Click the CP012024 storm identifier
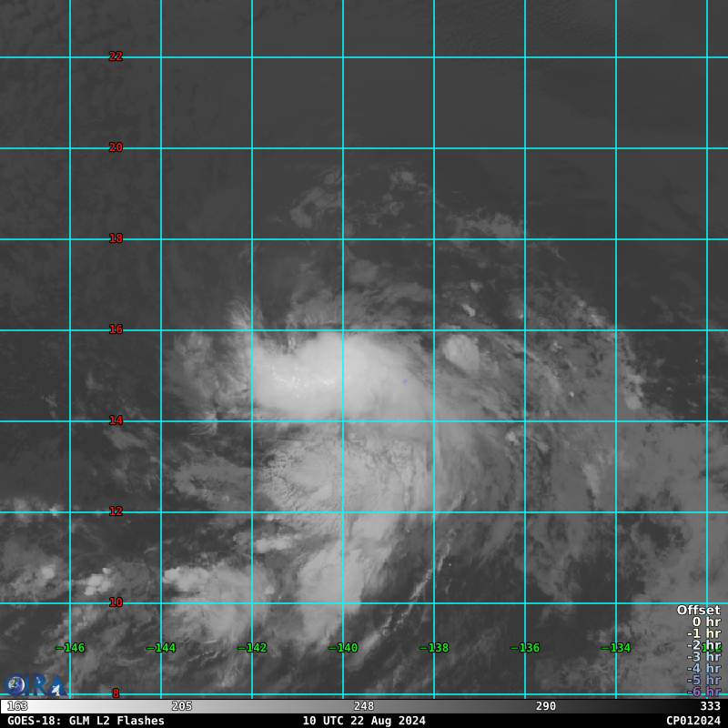This screenshot has width=728, height=728. click(693, 721)
